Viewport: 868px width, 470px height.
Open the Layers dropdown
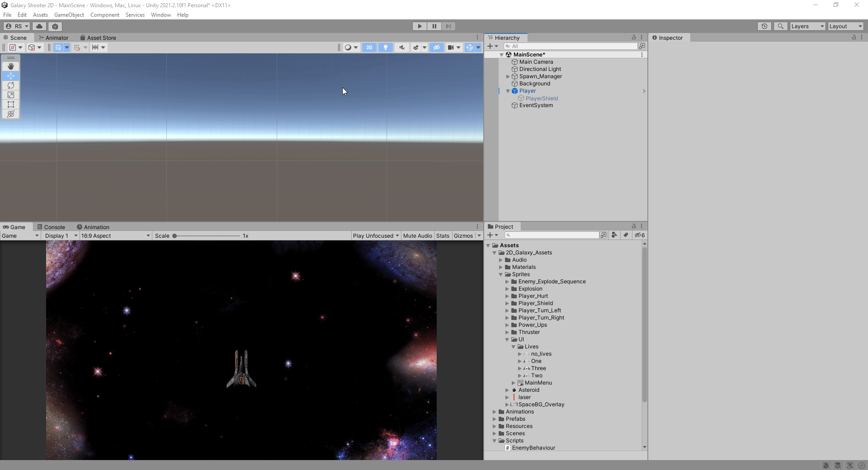click(807, 26)
